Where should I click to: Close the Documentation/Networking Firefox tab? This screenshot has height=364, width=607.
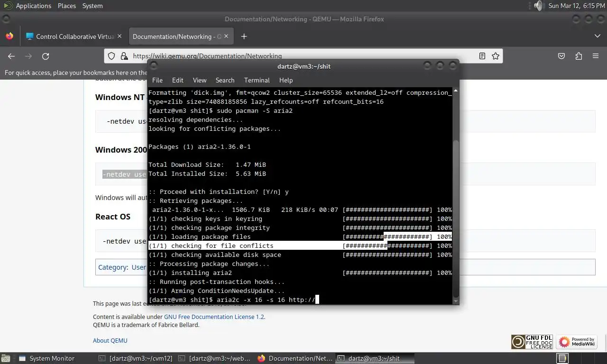pos(226,36)
